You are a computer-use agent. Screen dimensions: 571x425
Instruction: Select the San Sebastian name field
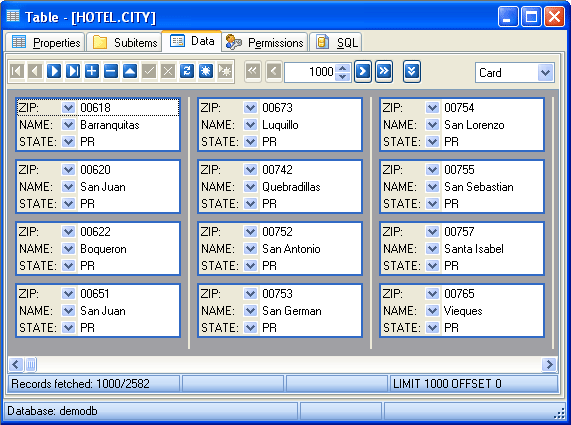(493, 187)
